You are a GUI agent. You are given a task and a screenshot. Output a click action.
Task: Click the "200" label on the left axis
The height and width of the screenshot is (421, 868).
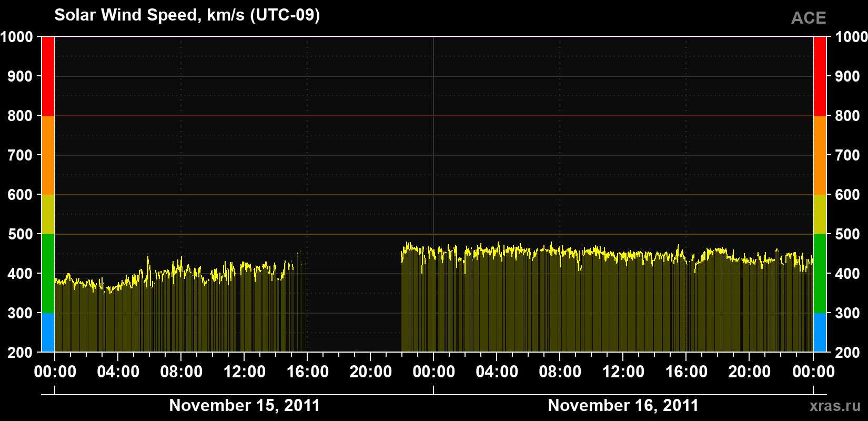[x=21, y=353]
